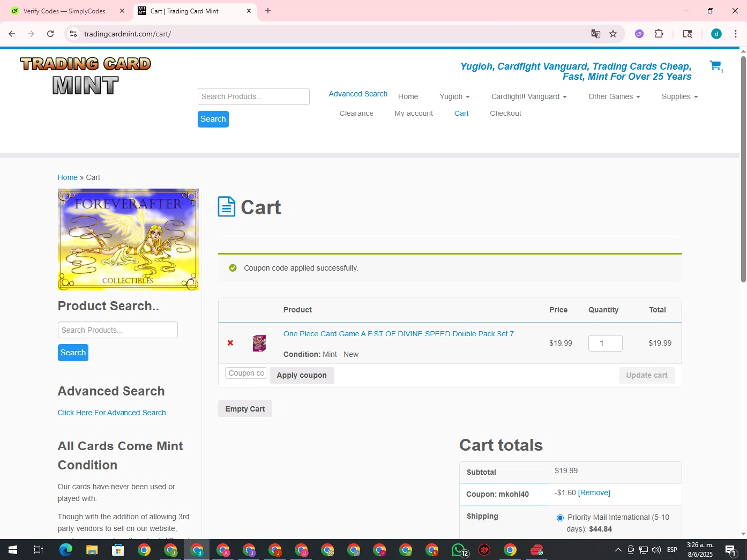Screen dimensions: 747x560
Task: Expand the Yugioh dropdown menu
Action: click(454, 97)
